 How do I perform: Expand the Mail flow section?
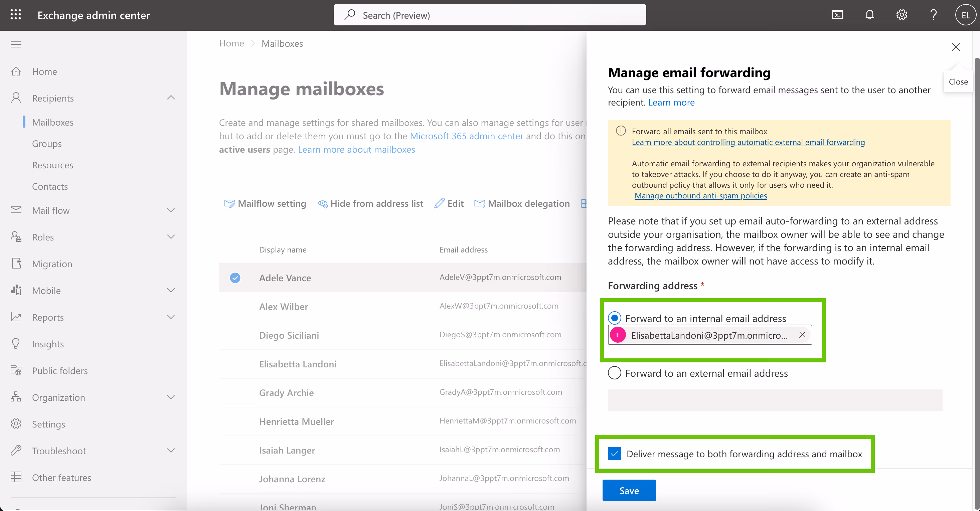(171, 210)
